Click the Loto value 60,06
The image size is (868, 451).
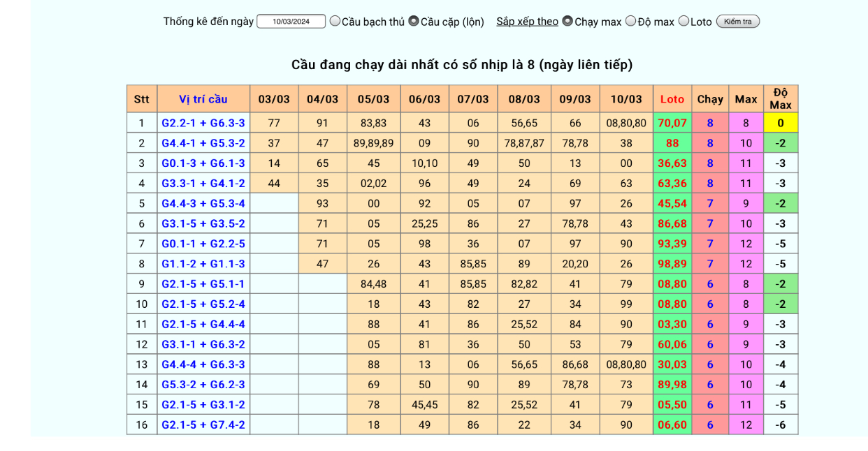[672, 345]
